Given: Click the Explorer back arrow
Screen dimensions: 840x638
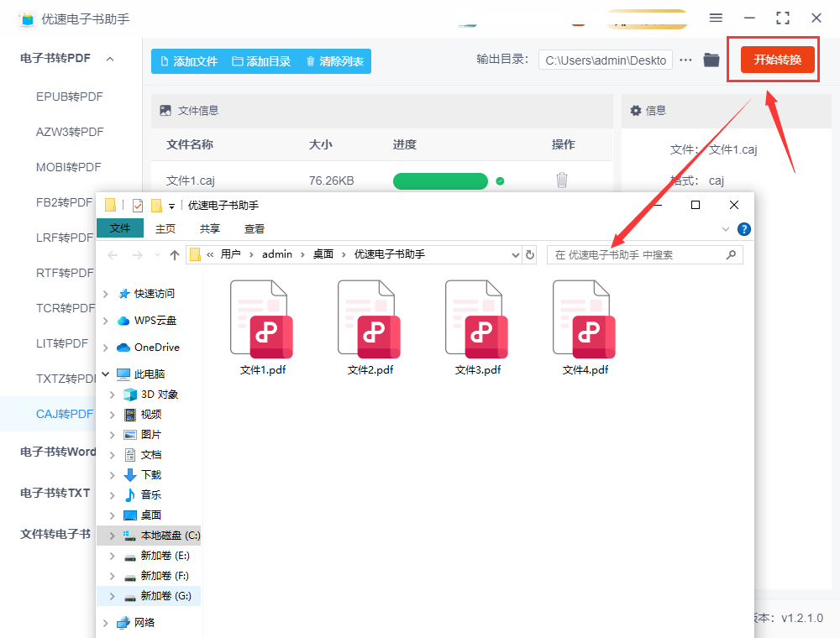Looking at the screenshot, I should click(113, 254).
